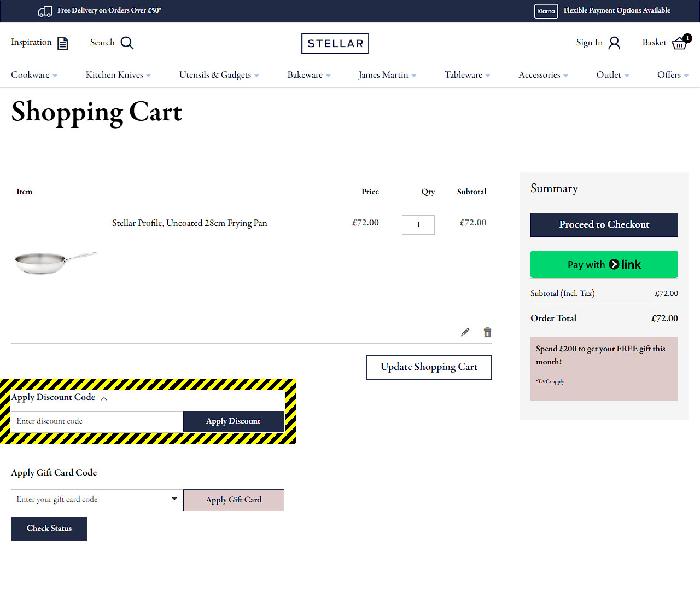This screenshot has width=700, height=591.
Task: Click the pencil edit item icon
Action: (465, 332)
